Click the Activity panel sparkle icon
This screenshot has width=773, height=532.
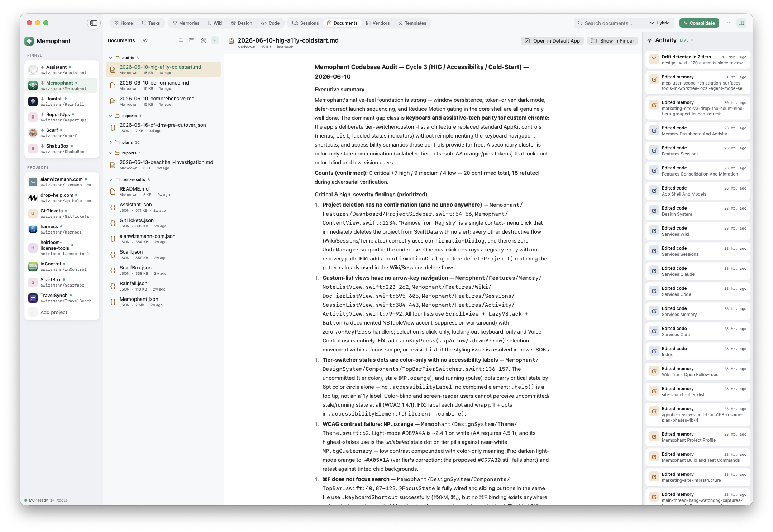650,40
